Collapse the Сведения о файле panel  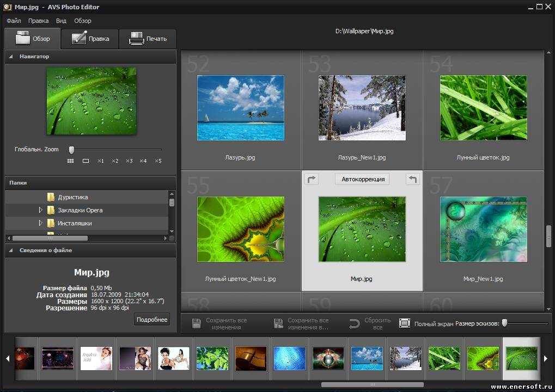(11, 250)
